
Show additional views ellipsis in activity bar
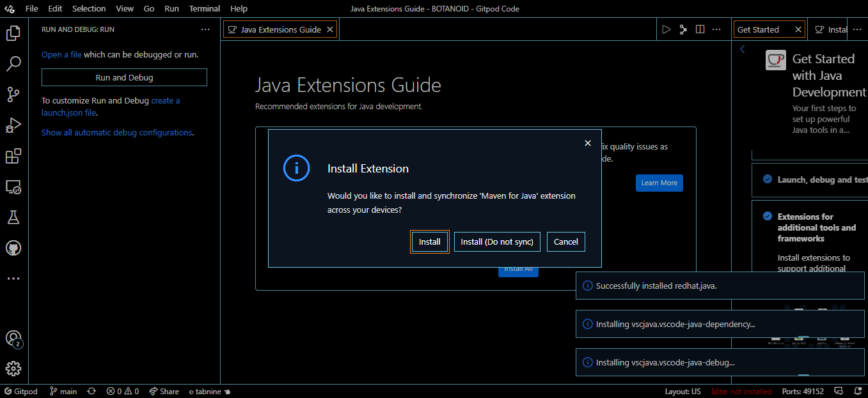coord(13,279)
